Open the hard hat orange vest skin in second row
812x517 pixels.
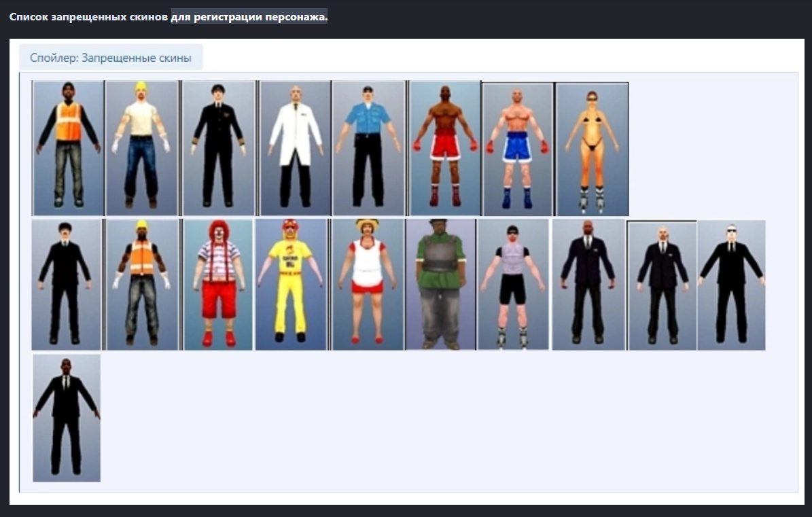tap(142, 284)
